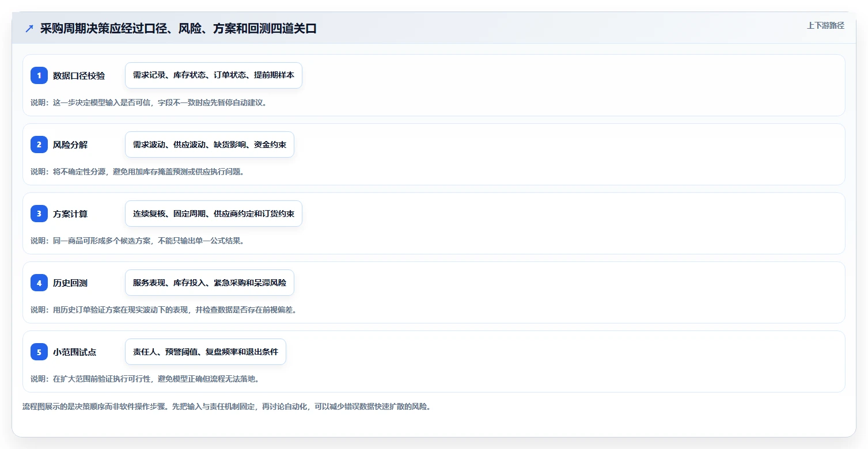Click the box 需求记录、库存状态、订单状态、提前期样本
Viewport: 868px width, 449px height.
point(214,75)
